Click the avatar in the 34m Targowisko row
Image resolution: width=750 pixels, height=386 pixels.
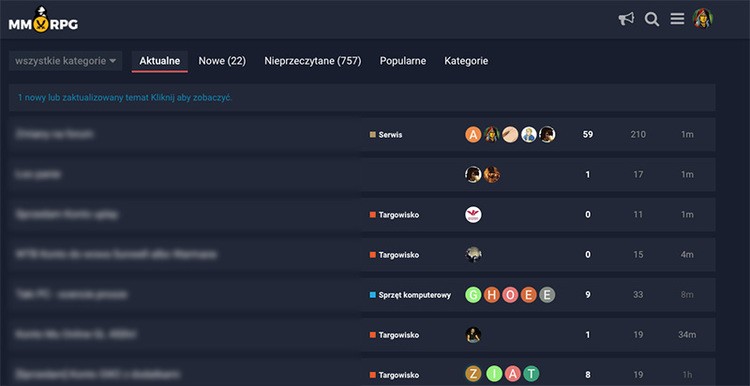(x=473, y=335)
